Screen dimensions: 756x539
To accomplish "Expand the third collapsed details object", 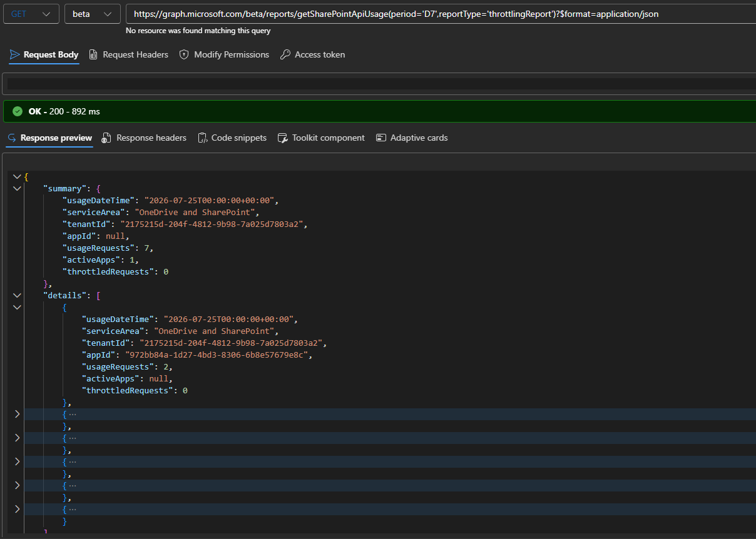I will pyautogui.click(x=17, y=438).
